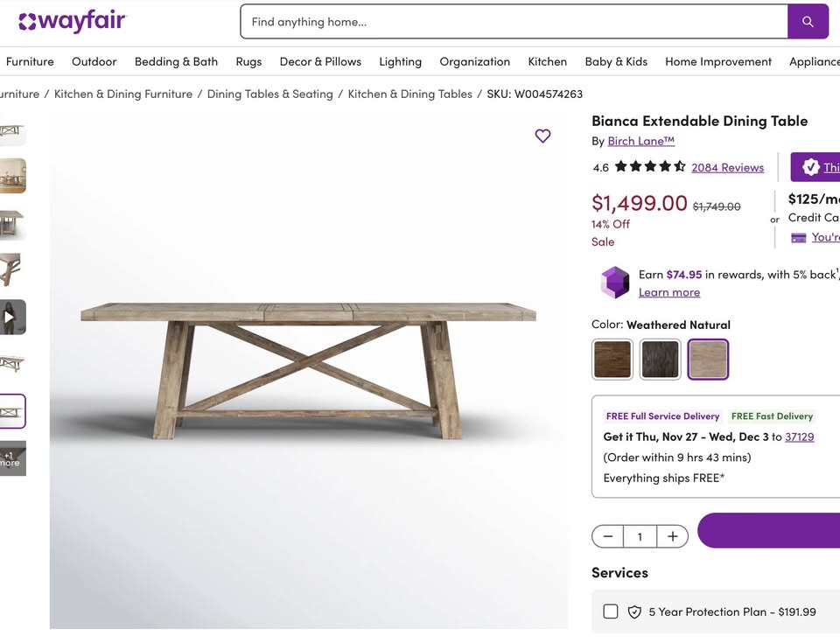The width and height of the screenshot is (840, 643).
Task: Open the Decor & Pillows menu
Action: [x=320, y=61]
